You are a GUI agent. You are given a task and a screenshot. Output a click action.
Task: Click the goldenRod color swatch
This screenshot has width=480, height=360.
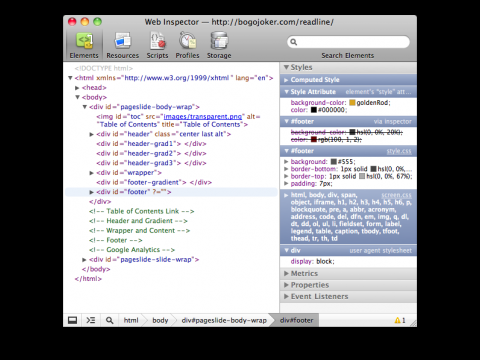pyautogui.click(x=352, y=103)
